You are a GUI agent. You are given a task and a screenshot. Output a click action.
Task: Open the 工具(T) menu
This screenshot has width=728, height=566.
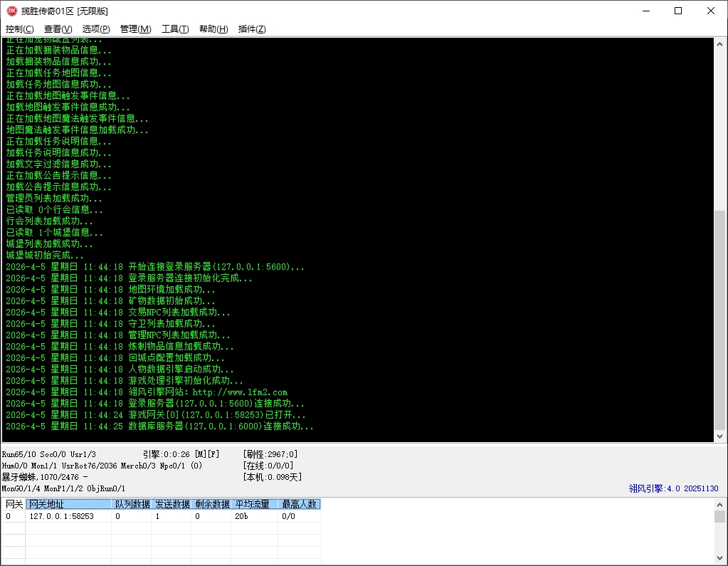coord(175,29)
